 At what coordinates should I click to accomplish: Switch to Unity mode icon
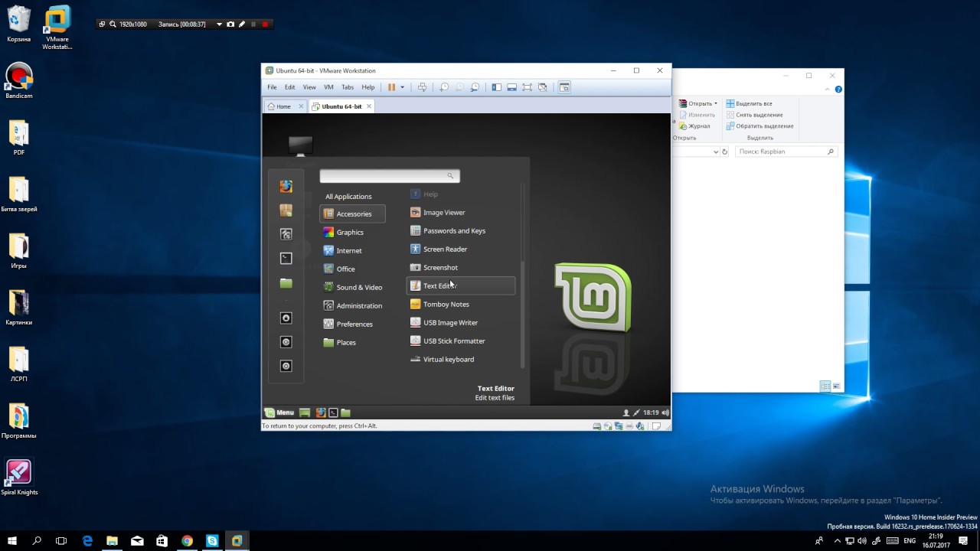(542, 87)
